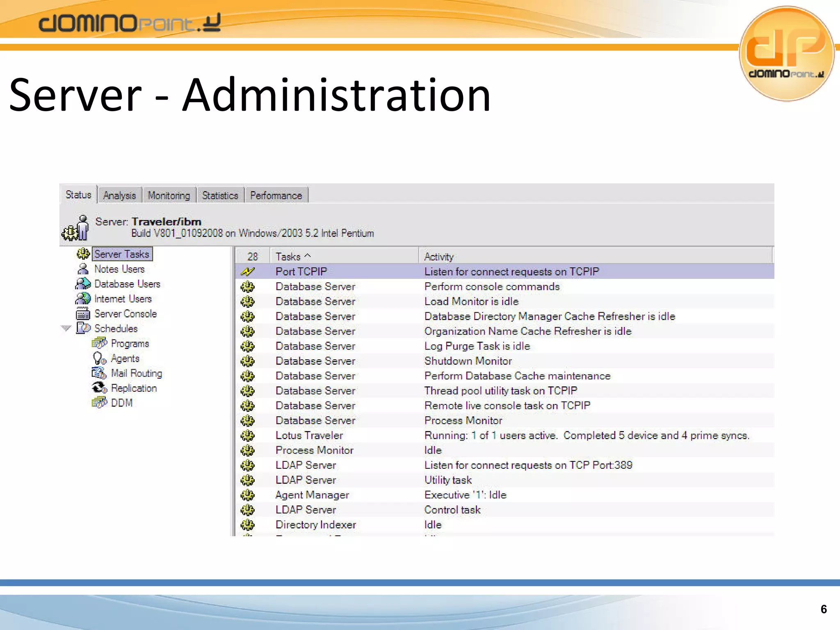
Task: Switch to the Status tab
Action: 78,194
